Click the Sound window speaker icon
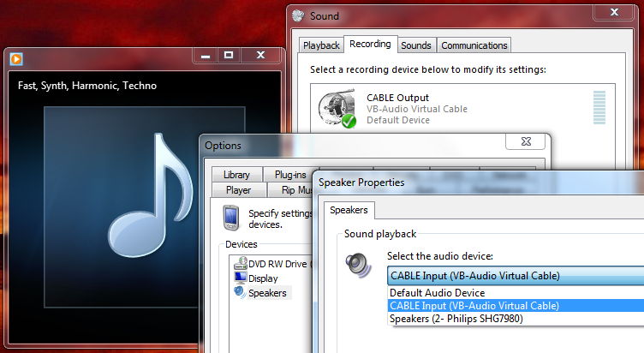The image size is (644, 353). [298, 15]
